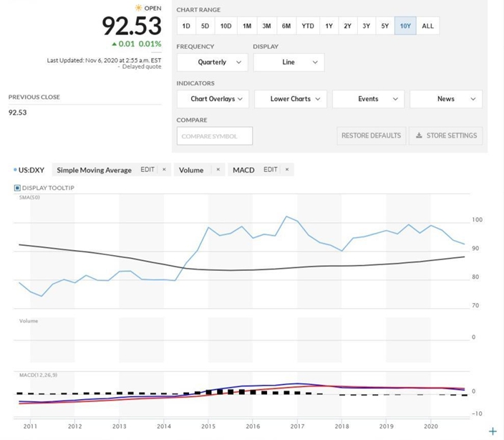Remove the Simple Moving Average indicator

[164, 170]
